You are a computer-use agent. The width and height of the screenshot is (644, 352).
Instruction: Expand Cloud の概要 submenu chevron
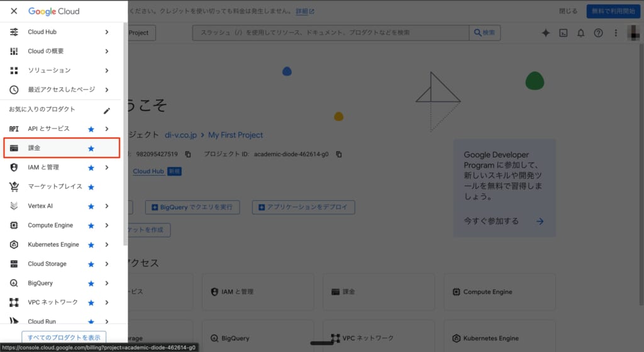click(107, 52)
